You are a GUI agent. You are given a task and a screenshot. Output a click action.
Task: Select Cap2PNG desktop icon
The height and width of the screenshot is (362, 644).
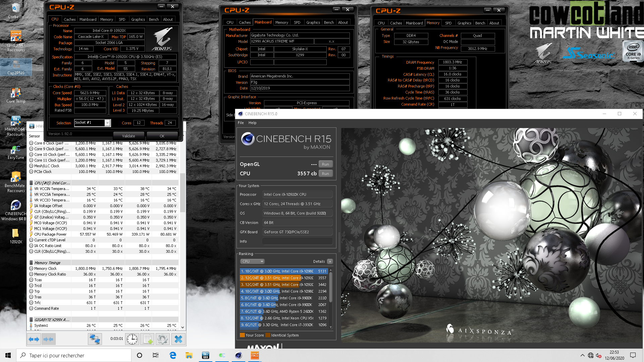(x=16, y=67)
